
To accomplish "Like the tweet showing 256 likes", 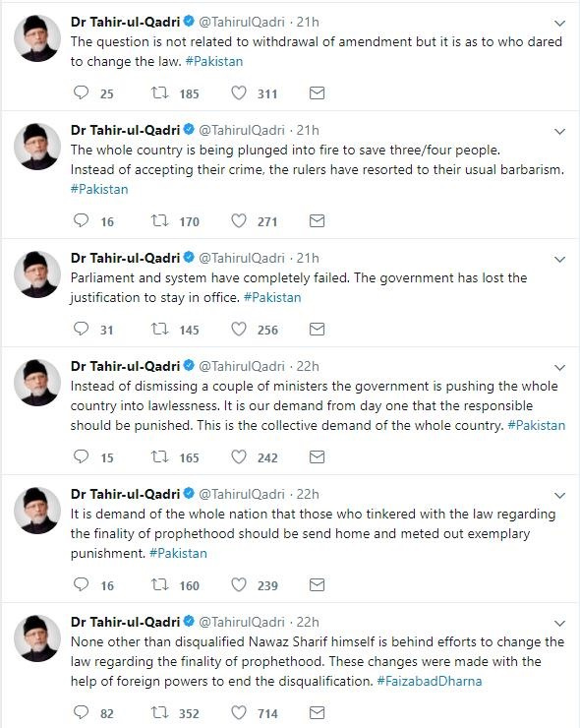I will point(239,329).
